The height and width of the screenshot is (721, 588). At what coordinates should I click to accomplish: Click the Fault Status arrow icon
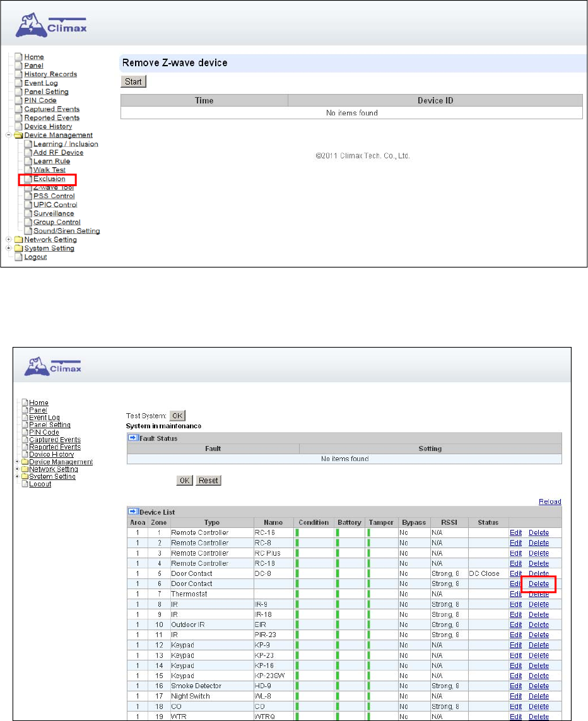(x=133, y=438)
